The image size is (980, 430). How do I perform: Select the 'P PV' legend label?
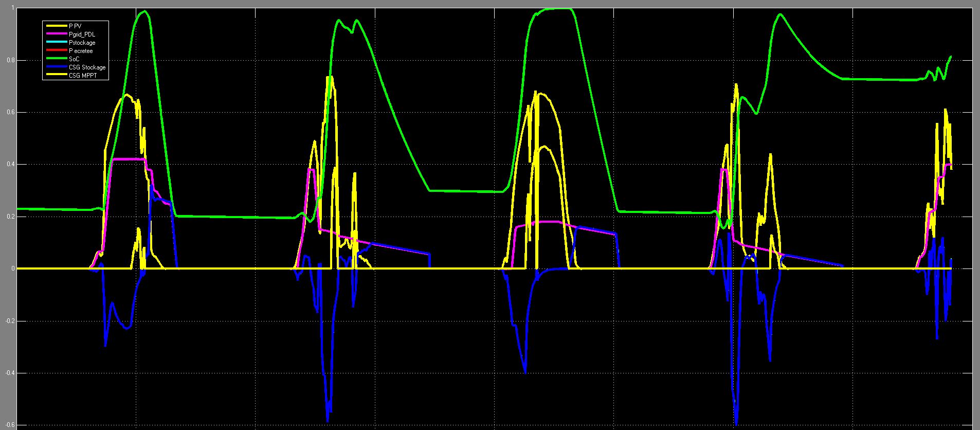tap(75, 26)
